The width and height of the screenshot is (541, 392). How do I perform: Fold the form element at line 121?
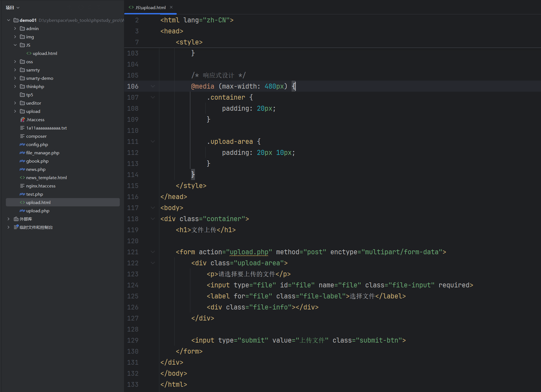pos(153,252)
